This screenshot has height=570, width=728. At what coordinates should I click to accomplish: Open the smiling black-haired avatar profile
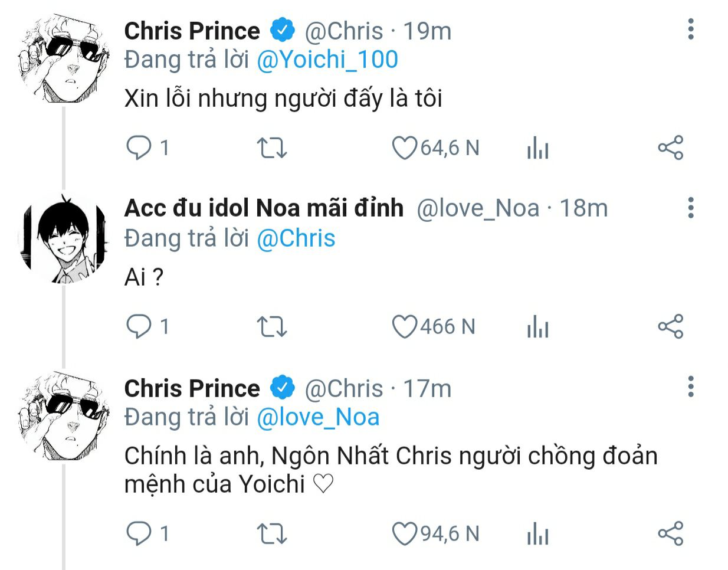pyautogui.click(x=64, y=239)
